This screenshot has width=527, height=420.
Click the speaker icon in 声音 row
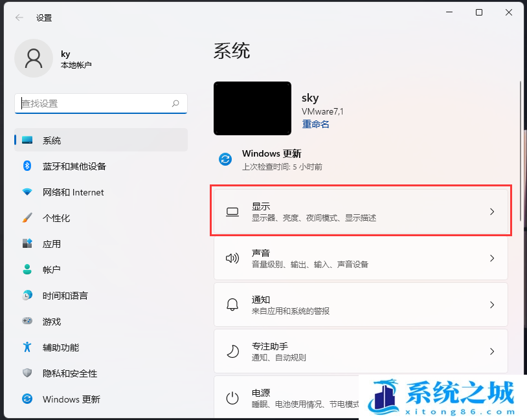tap(232, 258)
